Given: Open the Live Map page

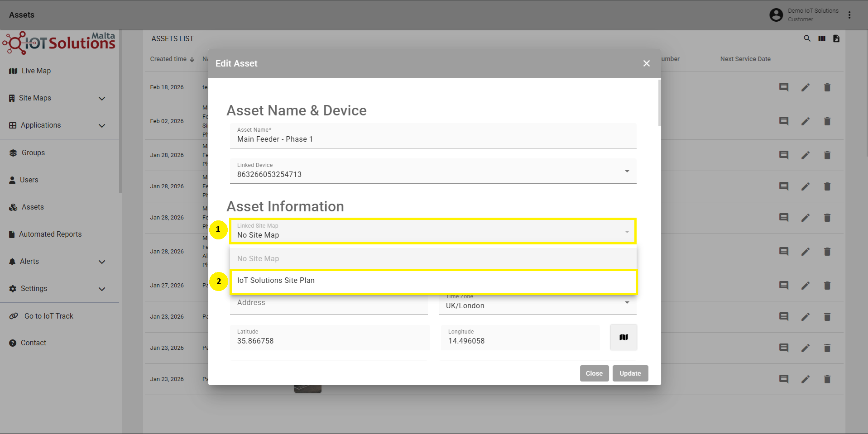Looking at the screenshot, I should pos(36,71).
